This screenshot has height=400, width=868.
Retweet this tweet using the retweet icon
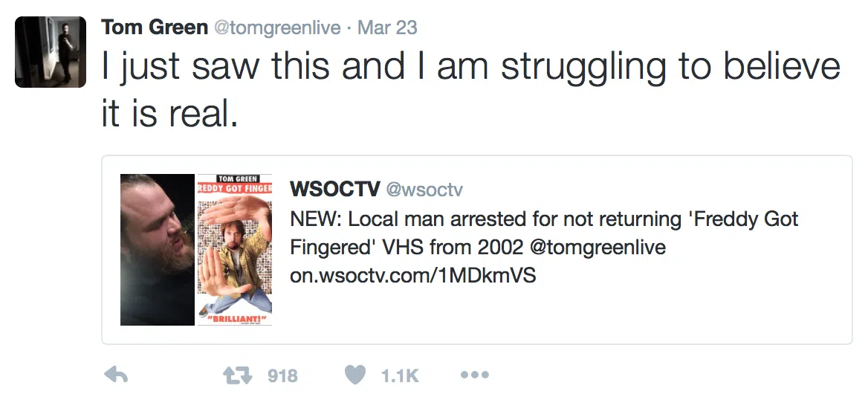pyautogui.click(x=238, y=375)
